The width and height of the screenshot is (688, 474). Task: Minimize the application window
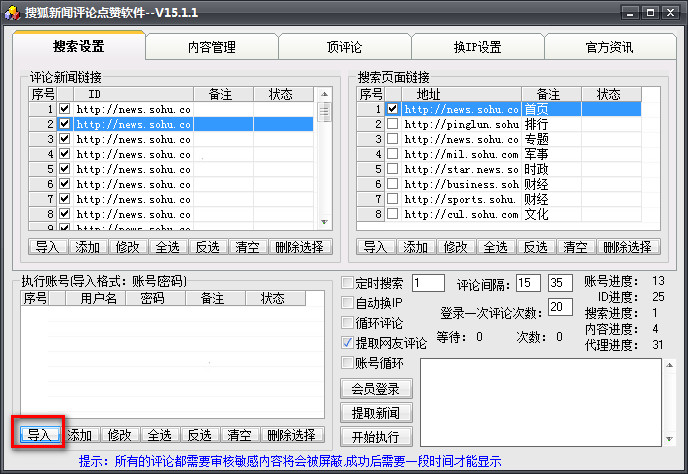631,12
